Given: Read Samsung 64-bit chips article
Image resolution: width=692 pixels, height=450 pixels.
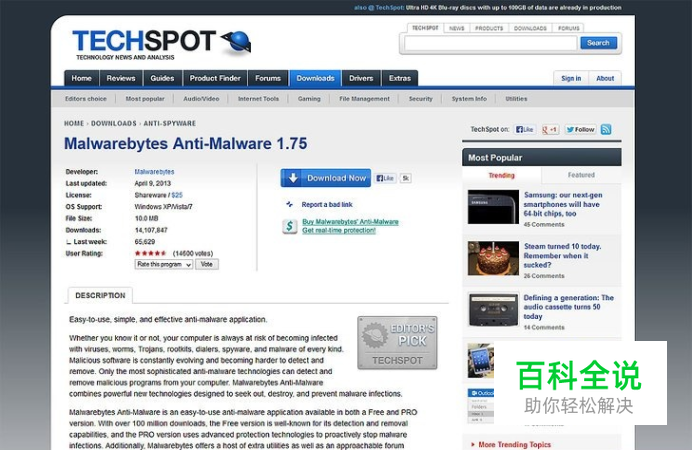Looking at the screenshot, I should 563,204.
